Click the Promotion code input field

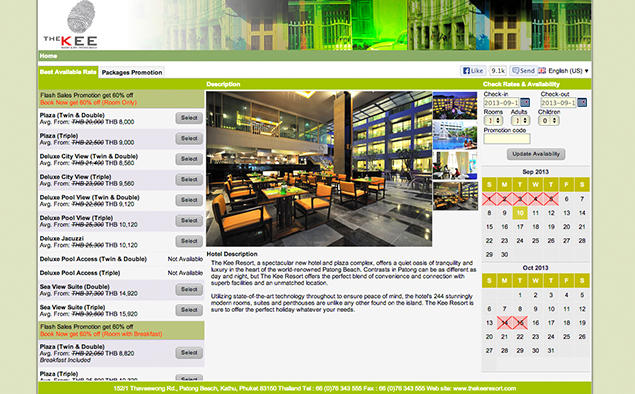click(x=507, y=139)
